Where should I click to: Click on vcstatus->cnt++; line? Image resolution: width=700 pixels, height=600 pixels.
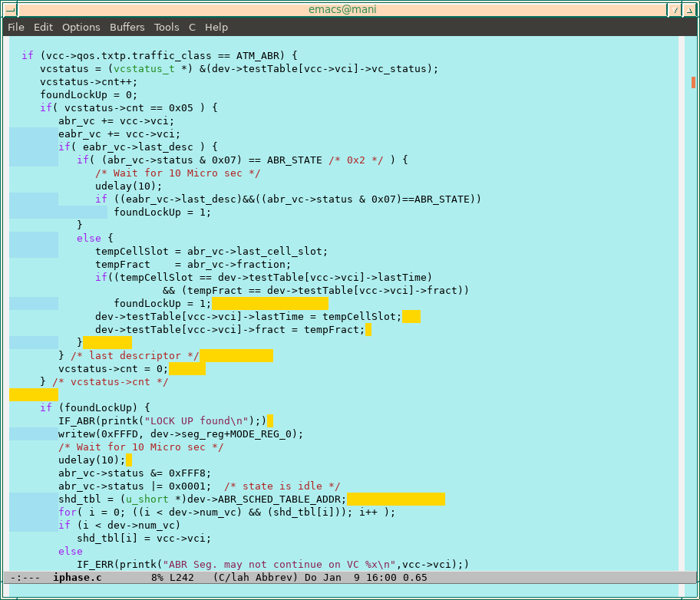pyautogui.click(x=89, y=81)
